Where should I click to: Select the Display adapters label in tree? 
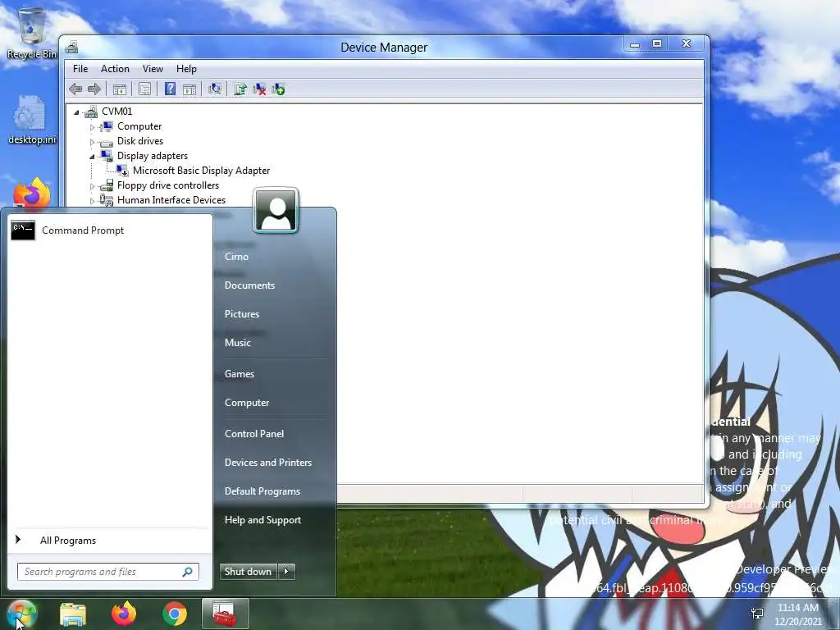[x=152, y=156]
